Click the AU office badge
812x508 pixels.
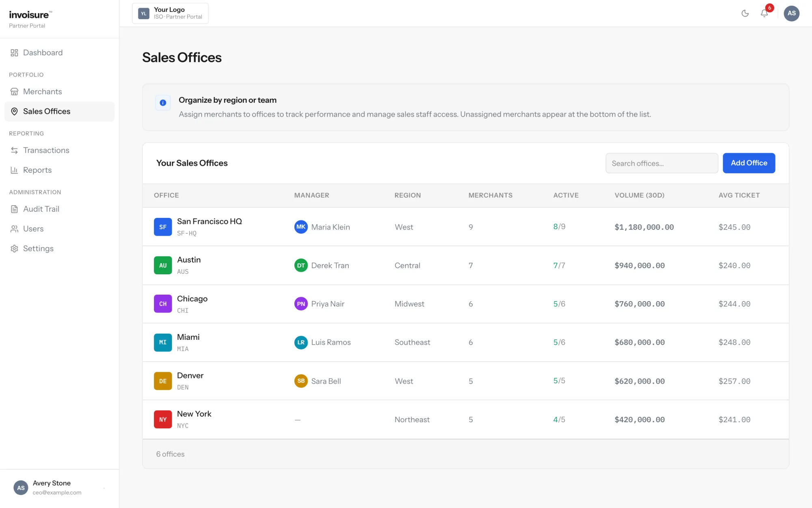pyautogui.click(x=163, y=265)
